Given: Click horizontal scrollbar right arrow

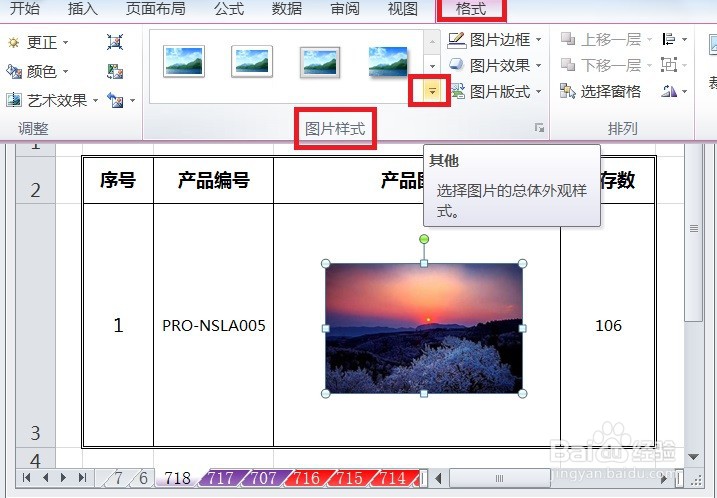Looking at the screenshot, I should tap(664, 478).
